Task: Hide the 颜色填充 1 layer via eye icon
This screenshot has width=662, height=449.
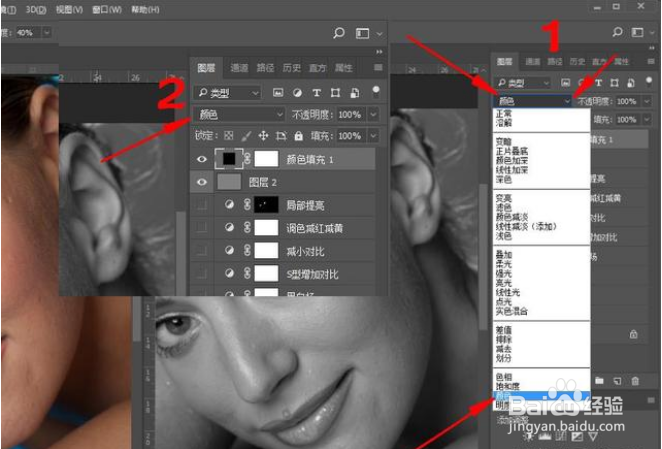Action: tap(202, 159)
